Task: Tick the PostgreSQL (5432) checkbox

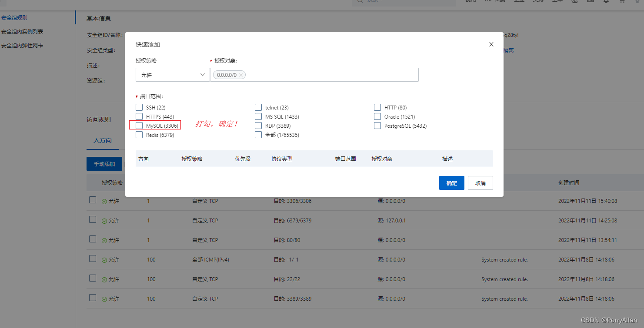Action: [377, 126]
